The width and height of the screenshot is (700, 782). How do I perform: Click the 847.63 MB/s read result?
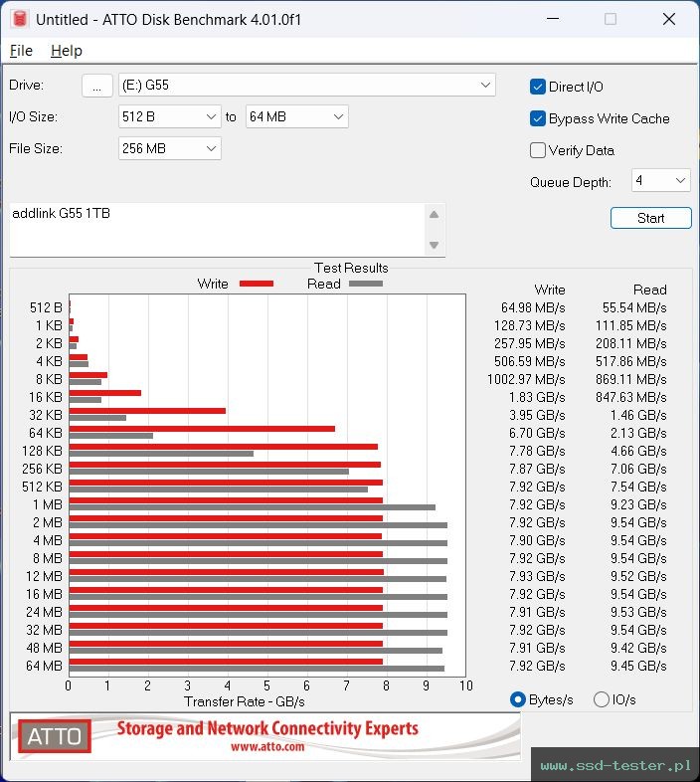click(x=630, y=398)
